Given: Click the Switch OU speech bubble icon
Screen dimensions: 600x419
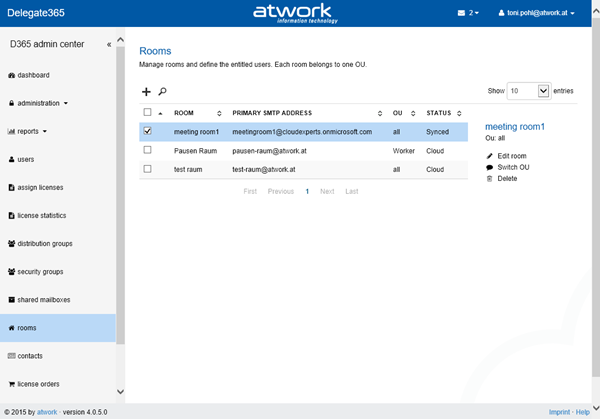Looking at the screenshot, I should [489, 167].
